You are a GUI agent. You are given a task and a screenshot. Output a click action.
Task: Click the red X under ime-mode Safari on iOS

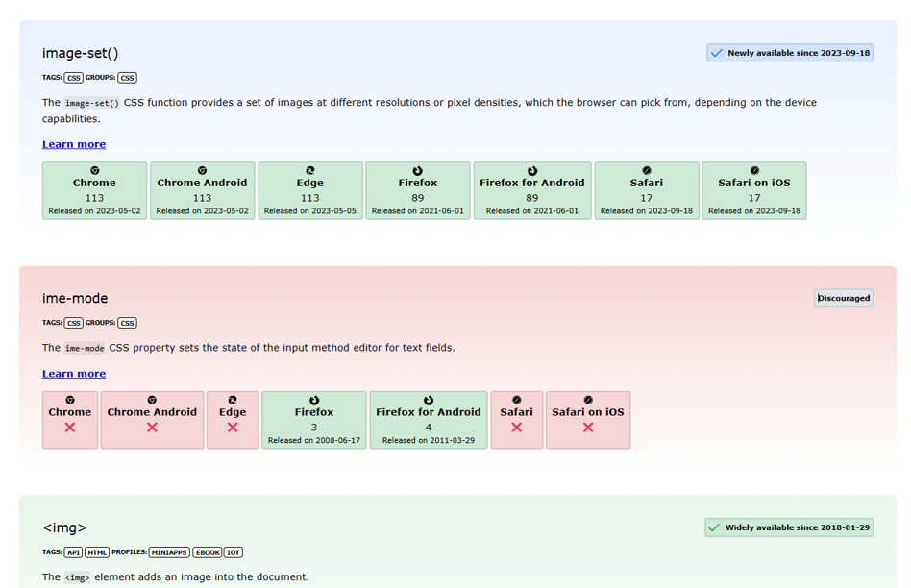click(x=588, y=427)
